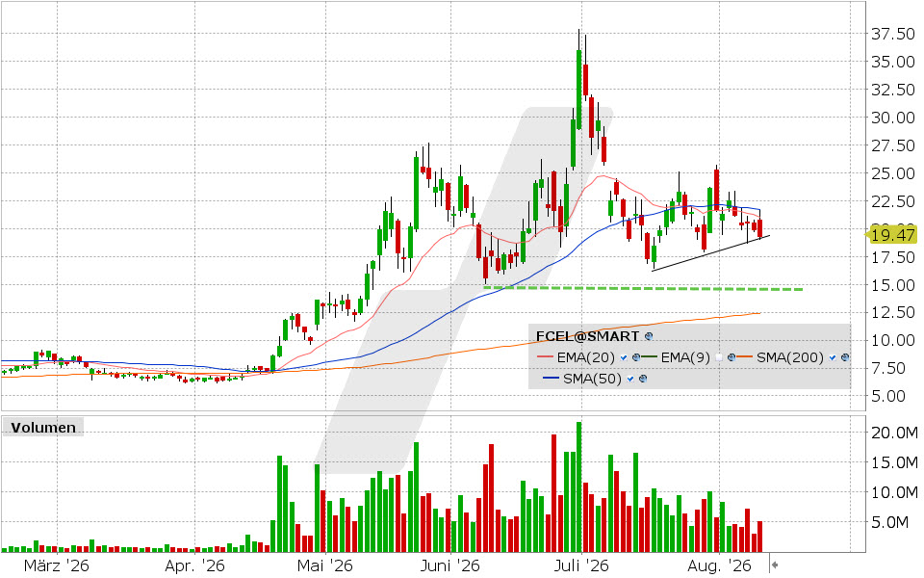This screenshot has height=578, width=924.
Task: Click the green EMA(9) legend line swatch
Action: coord(650,356)
